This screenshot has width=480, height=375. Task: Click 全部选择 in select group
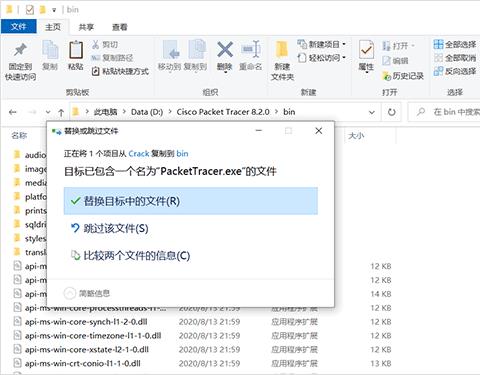[x=455, y=44]
